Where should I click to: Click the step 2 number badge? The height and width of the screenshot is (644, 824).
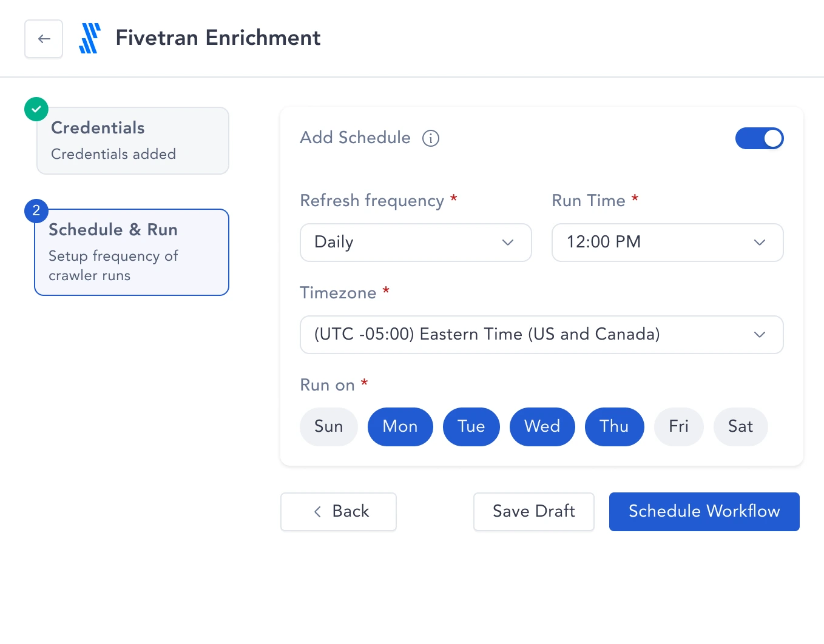36,211
